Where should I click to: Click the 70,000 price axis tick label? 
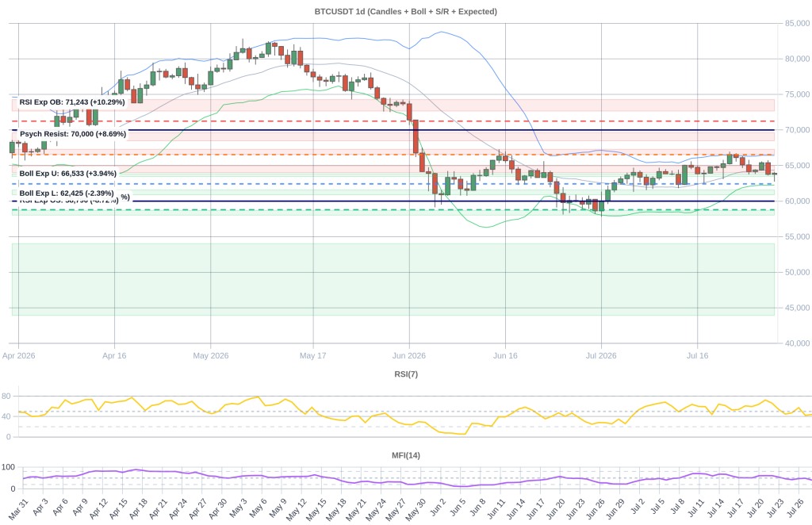point(797,130)
